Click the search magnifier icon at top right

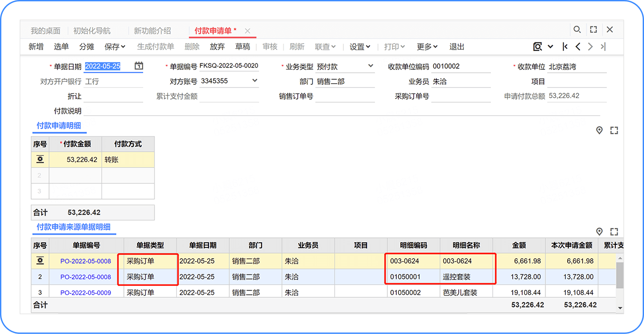(x=577, y=30)
